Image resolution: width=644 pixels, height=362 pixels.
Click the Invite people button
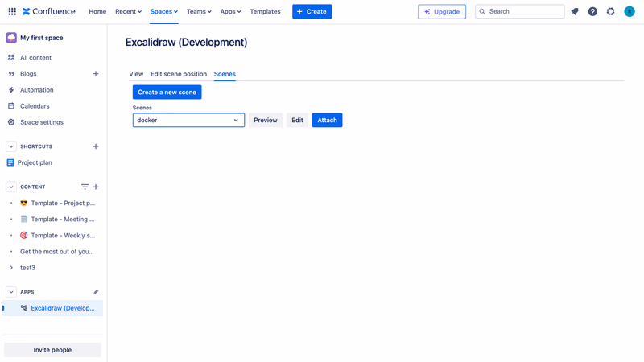pos(52,350)
